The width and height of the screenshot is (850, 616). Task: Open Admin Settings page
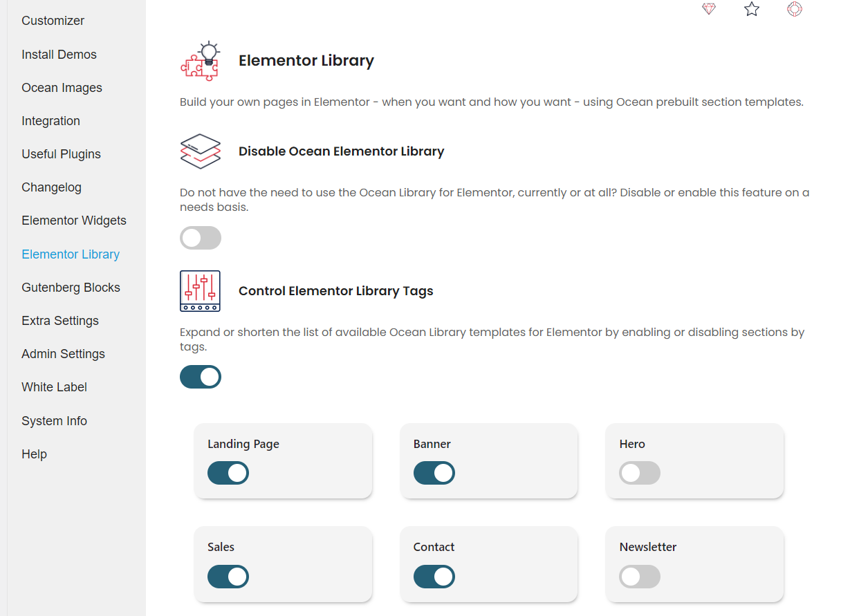[64, 354]
